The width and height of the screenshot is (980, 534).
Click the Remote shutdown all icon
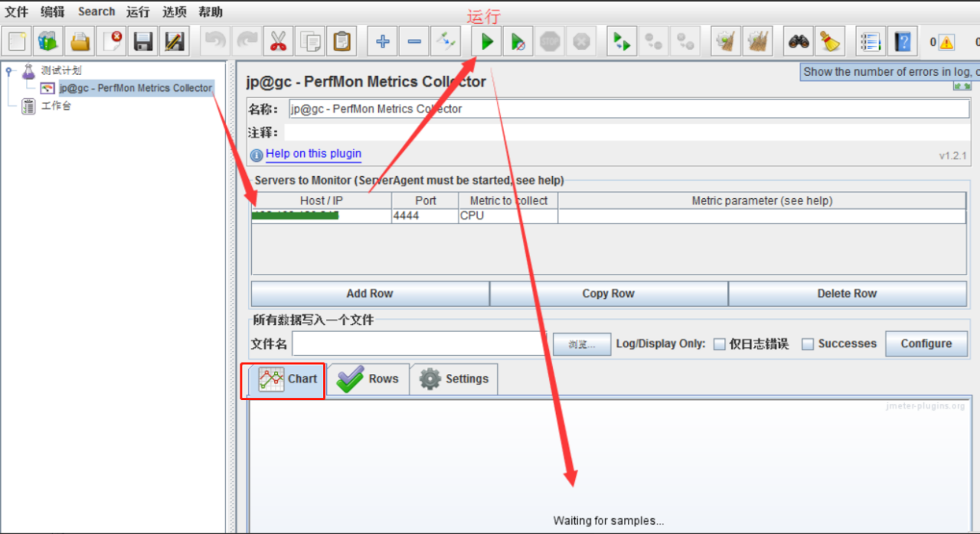click(685, 41)
